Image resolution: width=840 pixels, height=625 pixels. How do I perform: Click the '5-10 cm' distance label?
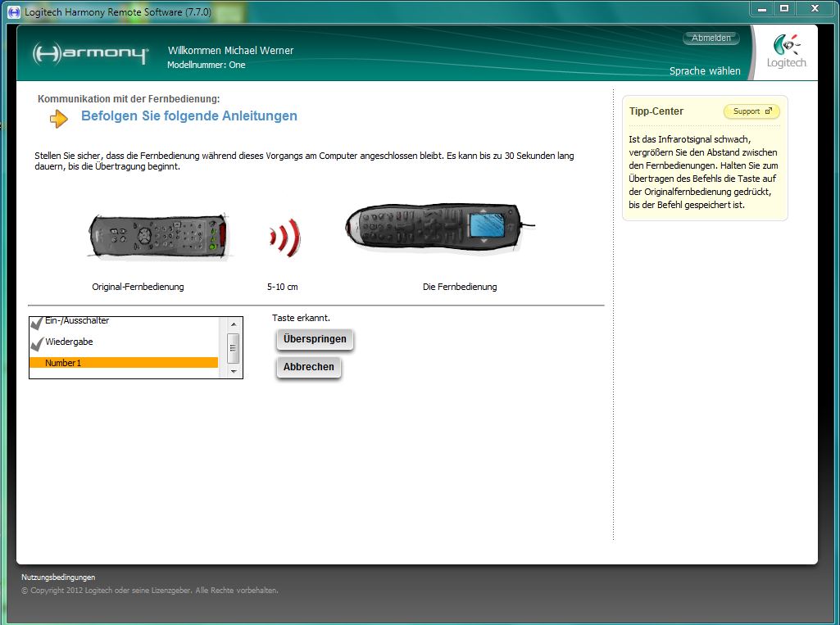coord(282,287)
